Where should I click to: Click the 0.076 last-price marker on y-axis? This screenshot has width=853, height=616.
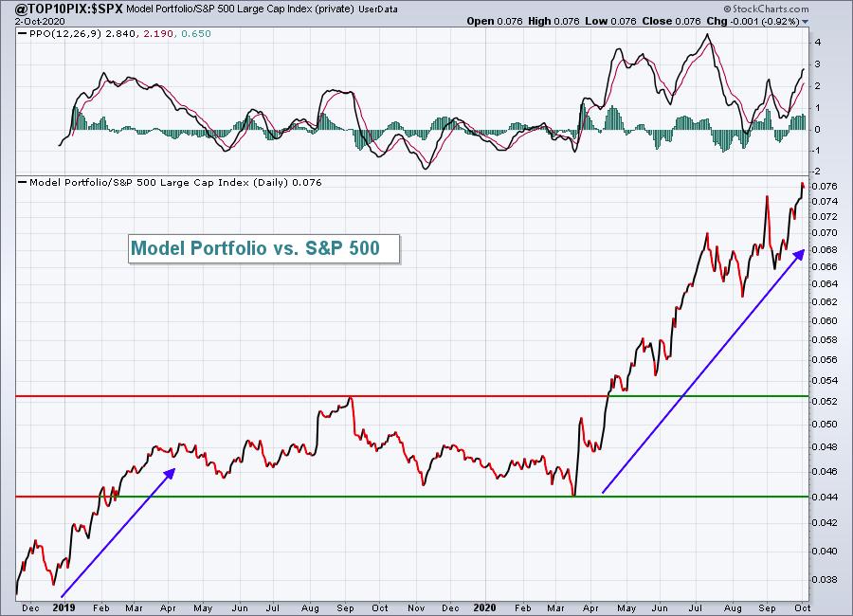(x=823, y=186)
